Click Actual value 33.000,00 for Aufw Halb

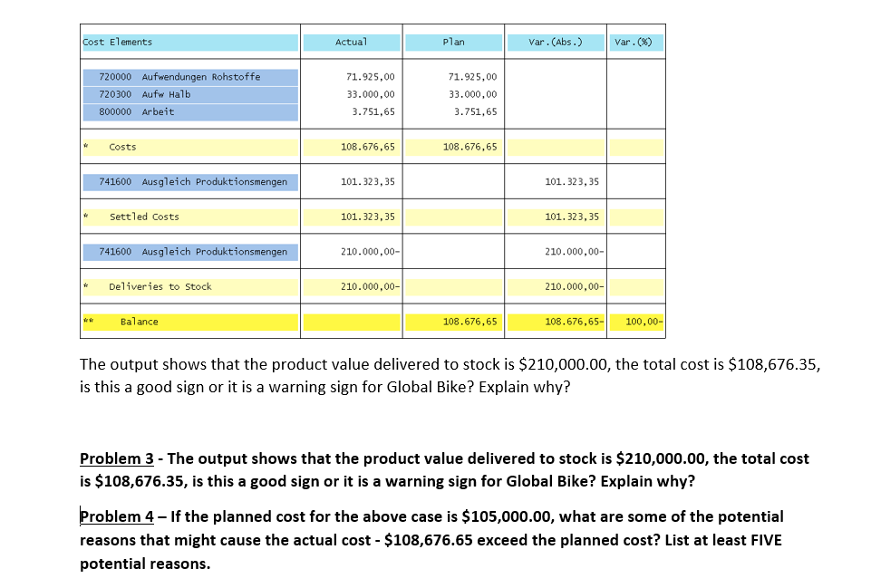pyautogui.click(x=371, y=94)
